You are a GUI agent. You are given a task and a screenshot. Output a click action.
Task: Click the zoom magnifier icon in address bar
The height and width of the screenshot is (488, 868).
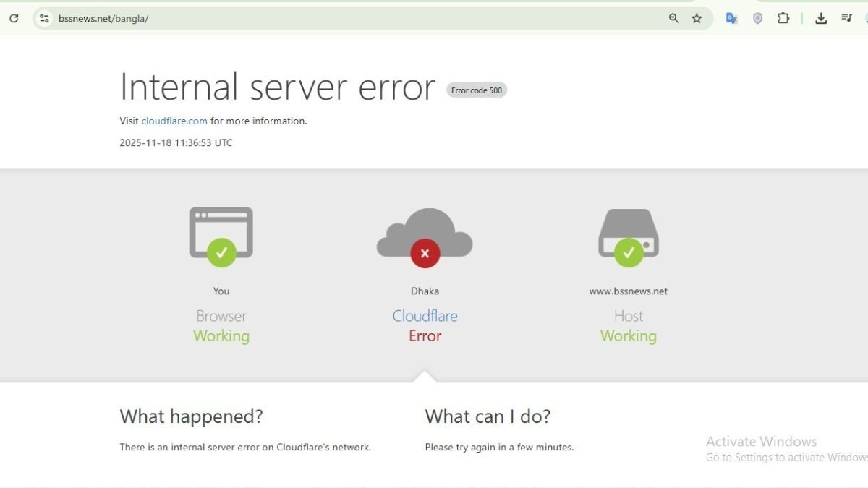pos(673,19)
